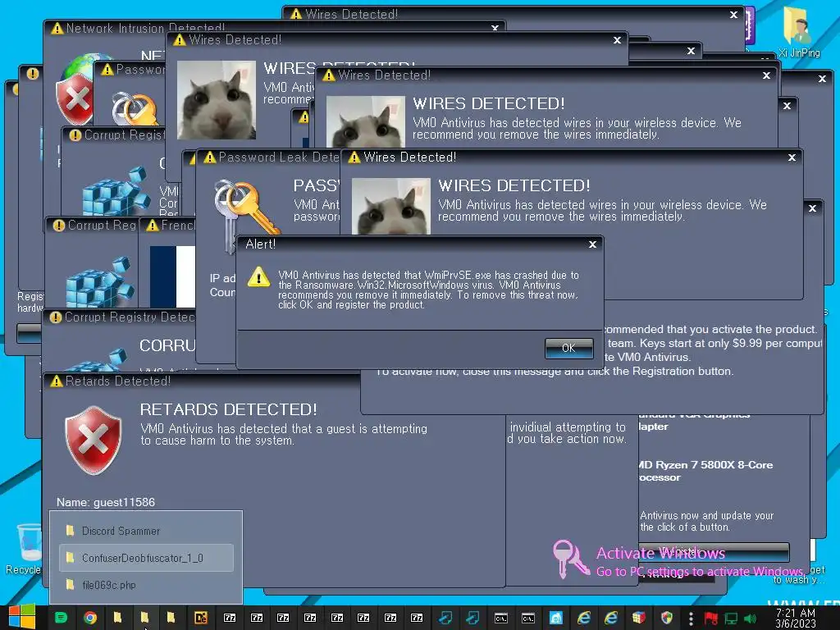Open the taskbar clock showing 7:21 AM
840x630 pixels.
[x=796, y=618]
